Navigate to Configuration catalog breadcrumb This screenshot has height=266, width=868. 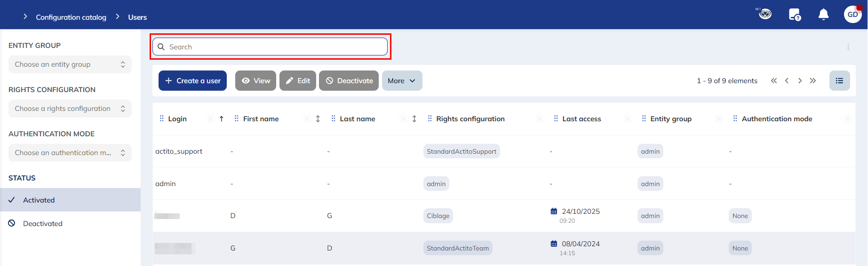click(71, 17)
